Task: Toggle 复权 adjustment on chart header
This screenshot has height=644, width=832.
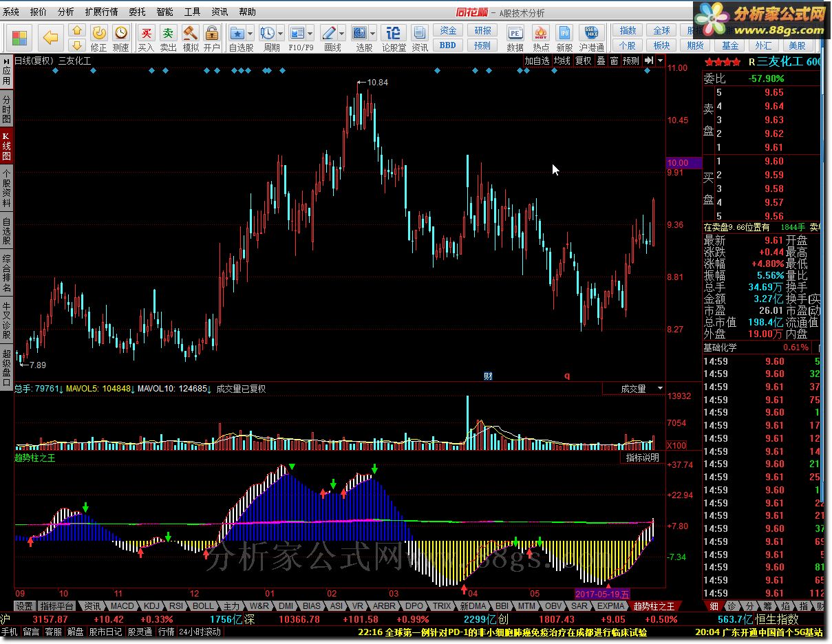Action: click(584, 61)
